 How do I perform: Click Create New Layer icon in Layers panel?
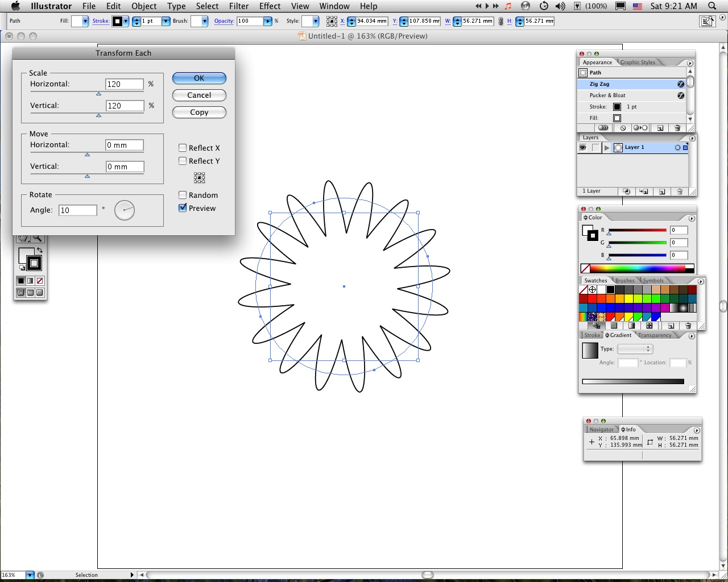pos(662,192)
